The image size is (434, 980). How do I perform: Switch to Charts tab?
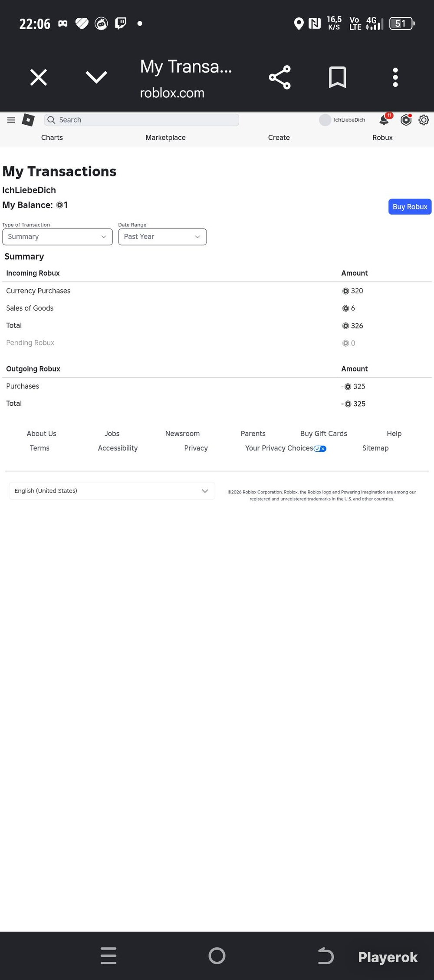52,138
